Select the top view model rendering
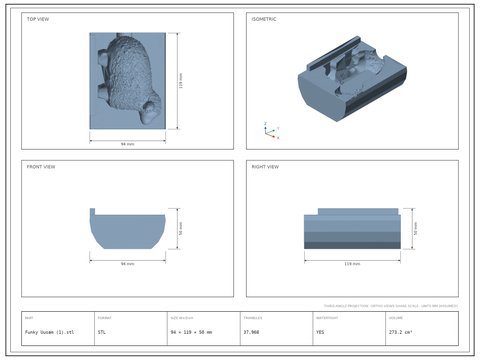Viewport: 480px width, 360px height. [x=127, y=81]
